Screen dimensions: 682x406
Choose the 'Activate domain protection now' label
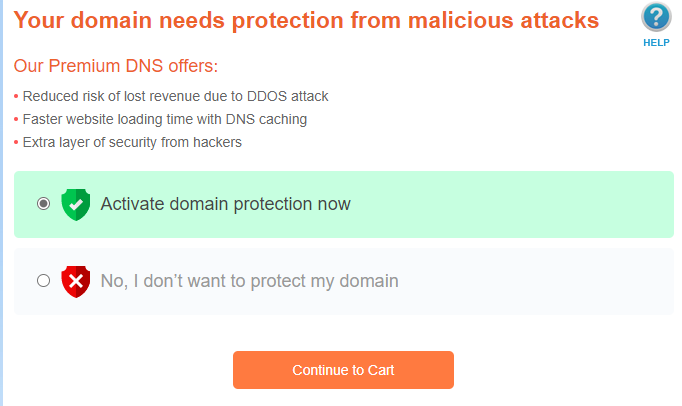(225, 204)
